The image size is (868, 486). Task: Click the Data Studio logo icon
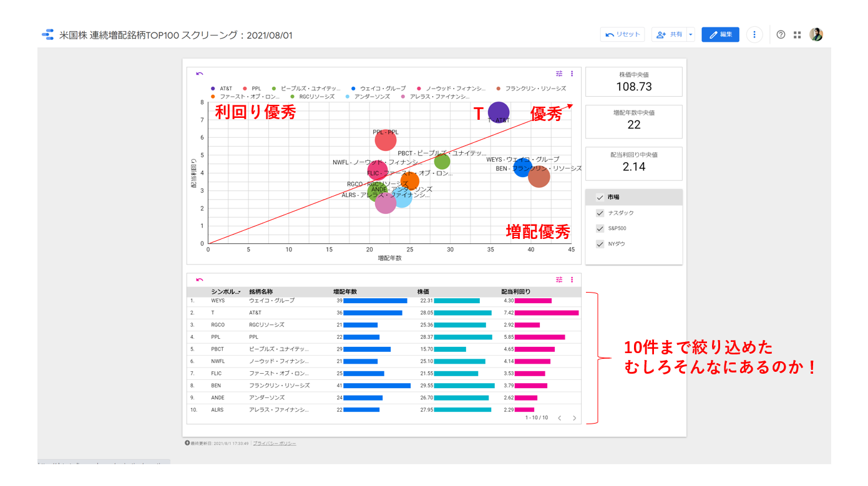(x=47, y=35)
